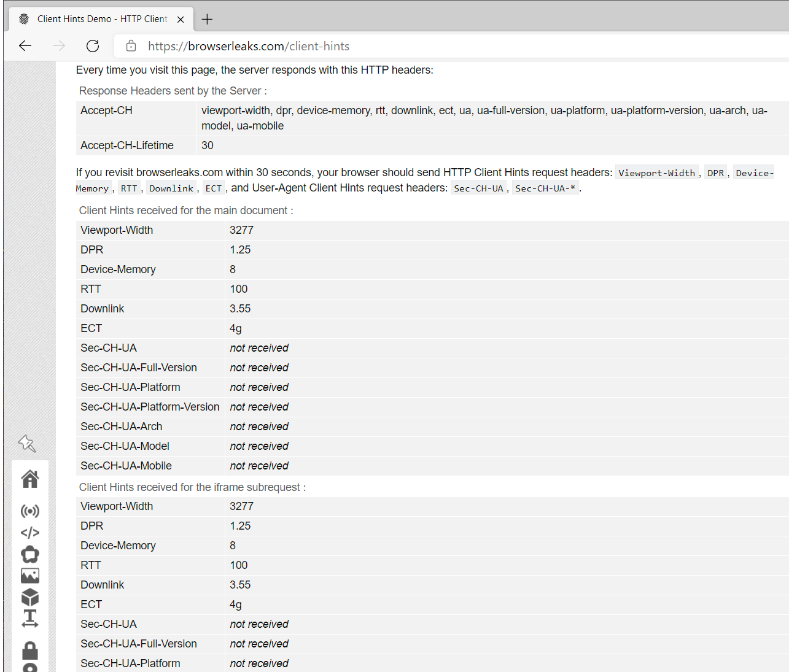Viewport: 789px width, 672px height.
Task: Open the code brackets sidebar icon
Action: 30,533
